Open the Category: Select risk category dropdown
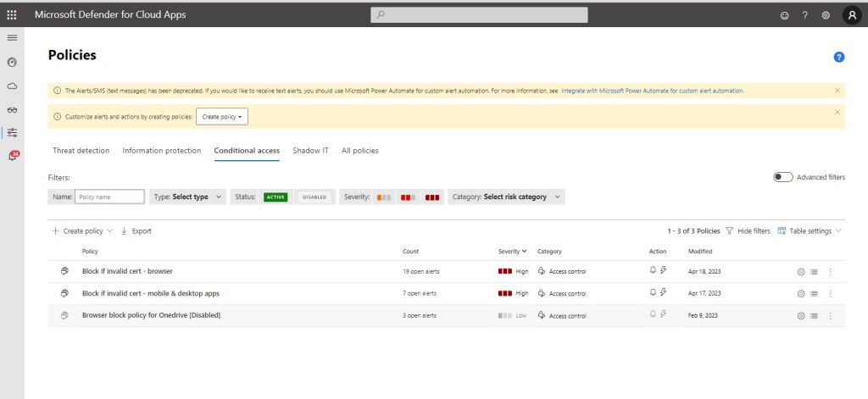The width and height of the screenshot is (868, 399). (x=506, y=197)
